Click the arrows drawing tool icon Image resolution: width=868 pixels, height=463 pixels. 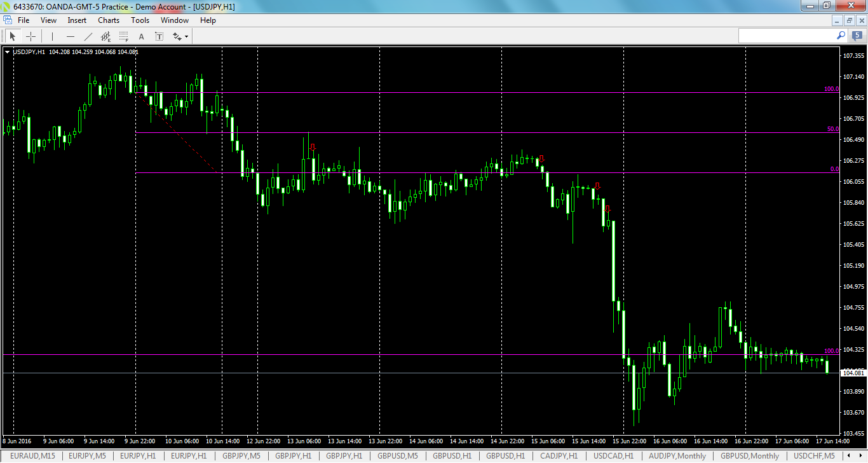pyautogui.click(x=176, y=36)
